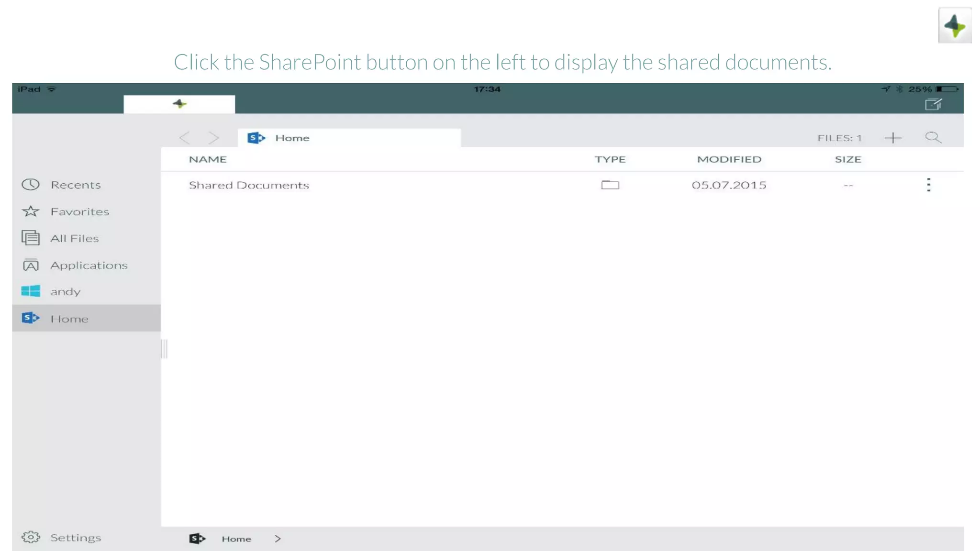Expand the bottom breadcrumb chevron

pyautogui.click(x=278, y=539)
